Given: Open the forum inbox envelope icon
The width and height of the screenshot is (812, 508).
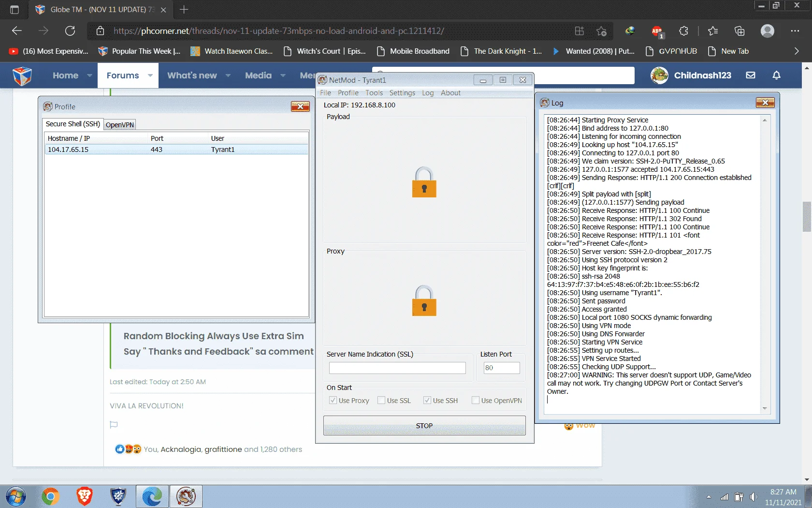Looking at the screenshot, I should pyautogui.click(x=751, y=75).
